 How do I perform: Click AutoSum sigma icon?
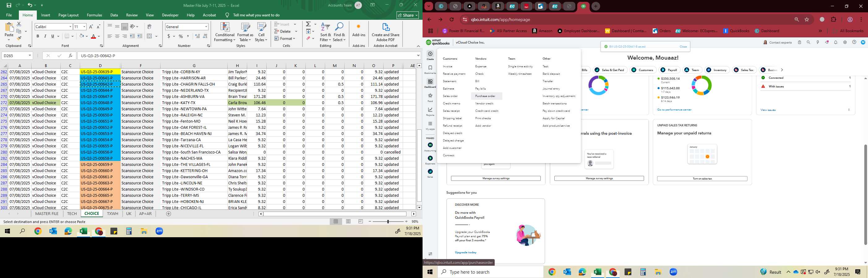click(308, 24)
